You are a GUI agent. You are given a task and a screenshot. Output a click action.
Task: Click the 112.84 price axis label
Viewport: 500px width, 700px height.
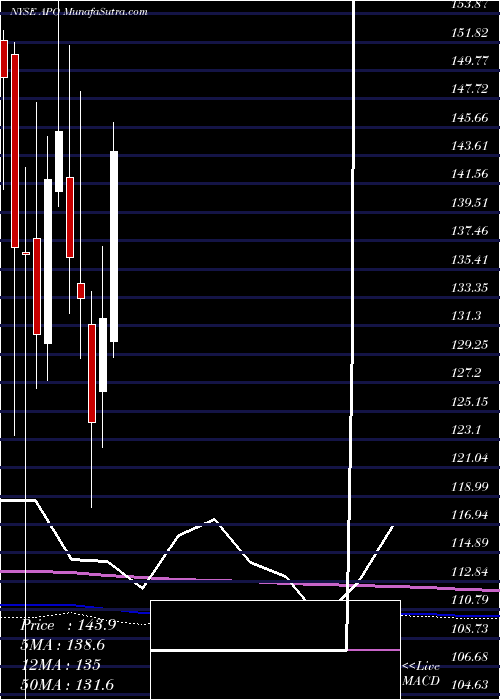coord(469,572)
